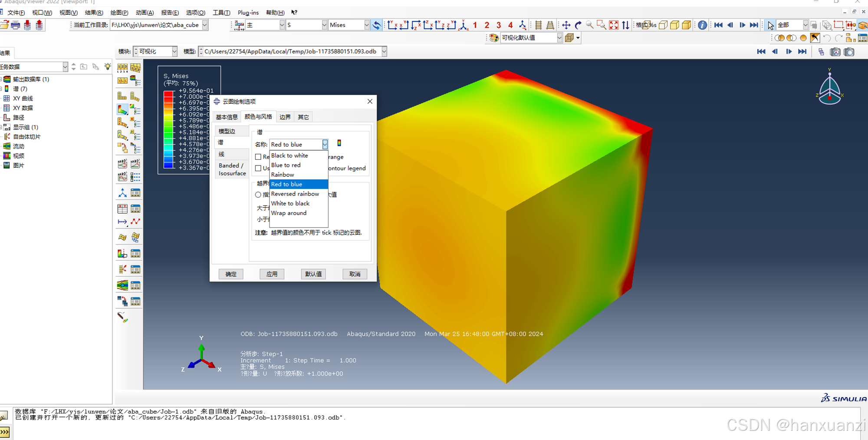Click the bulb icon in the results tree header

point(108,66)
